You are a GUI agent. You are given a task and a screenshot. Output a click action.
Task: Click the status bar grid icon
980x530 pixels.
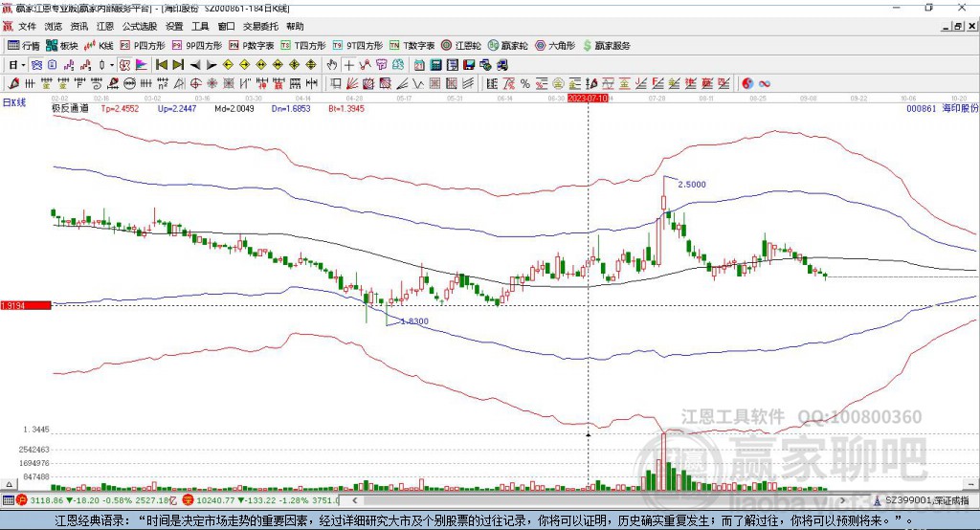point(8,500)
